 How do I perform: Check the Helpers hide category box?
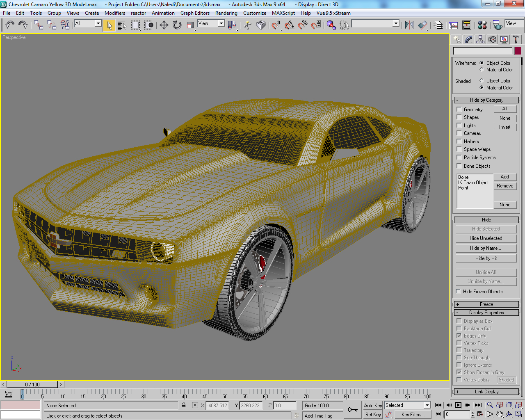(459, 142)
